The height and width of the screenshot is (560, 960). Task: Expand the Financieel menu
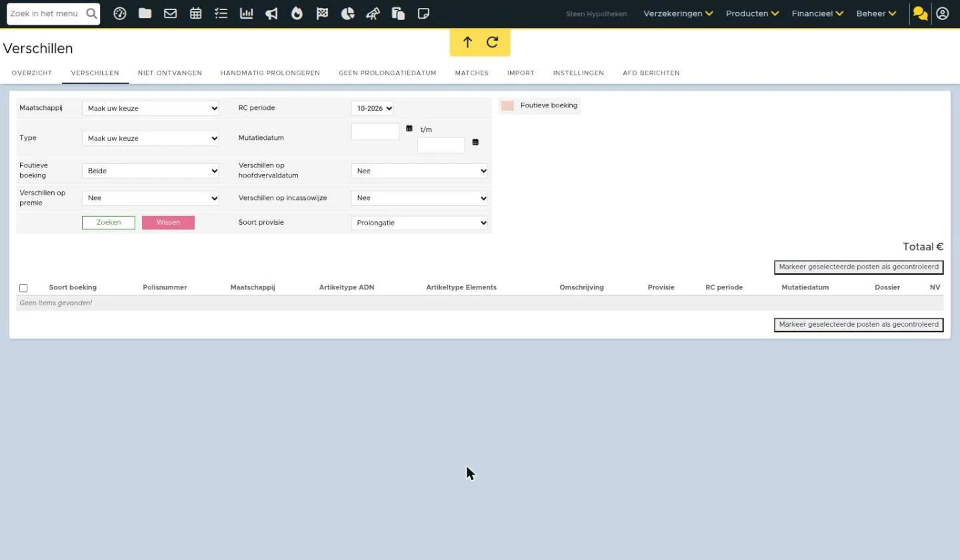pyautogui.click(x=817, y=13)
